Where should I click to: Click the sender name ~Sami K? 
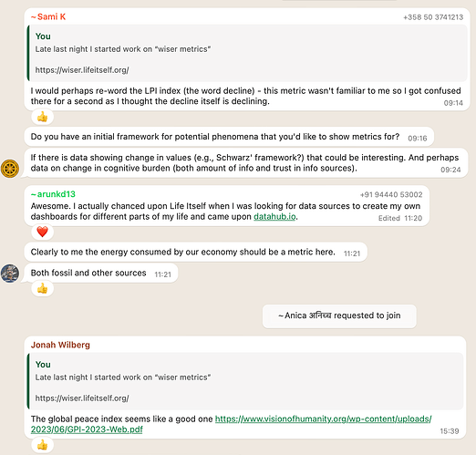point(48,16)
